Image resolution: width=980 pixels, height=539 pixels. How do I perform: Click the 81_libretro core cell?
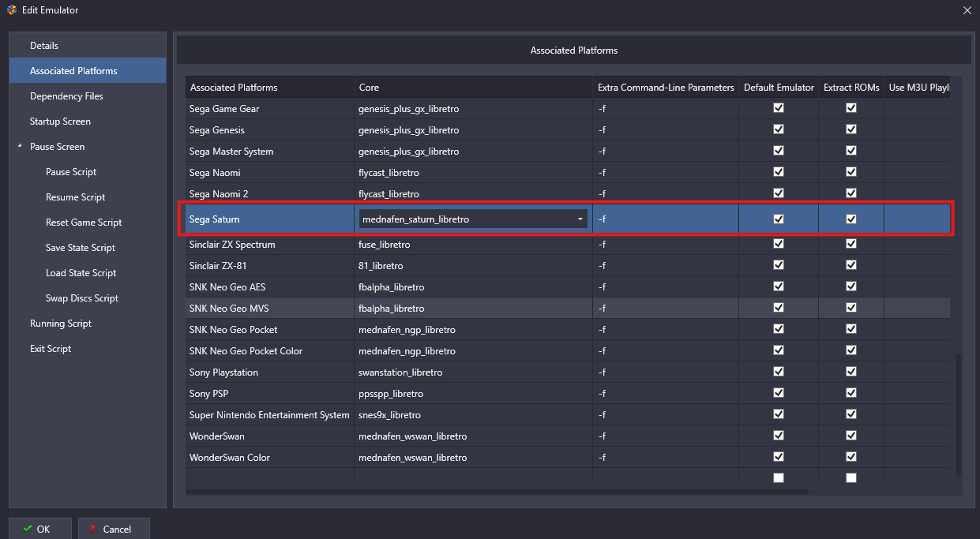(x=473, y=266)
